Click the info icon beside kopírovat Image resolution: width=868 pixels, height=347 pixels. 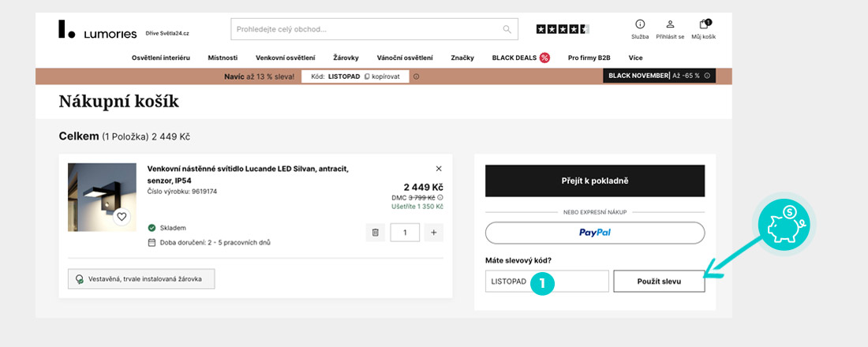coord(416,76)
